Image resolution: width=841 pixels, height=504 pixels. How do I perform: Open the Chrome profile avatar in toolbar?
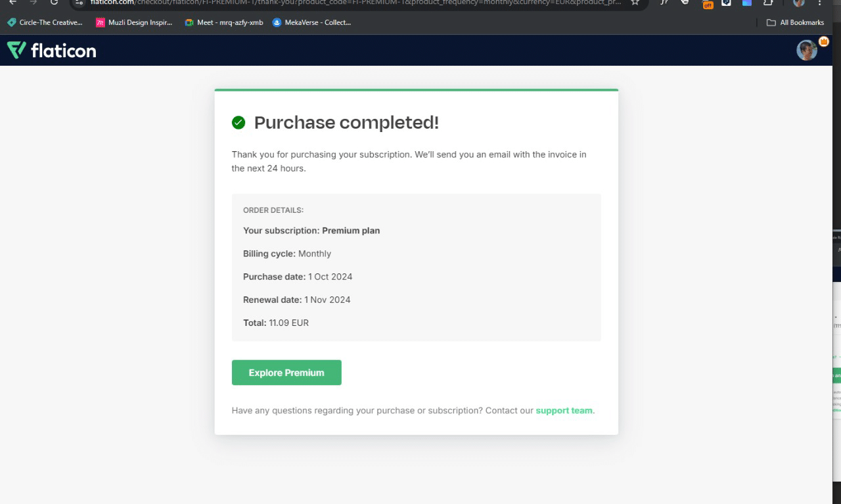pyautogui.click(x=799, y=3)
